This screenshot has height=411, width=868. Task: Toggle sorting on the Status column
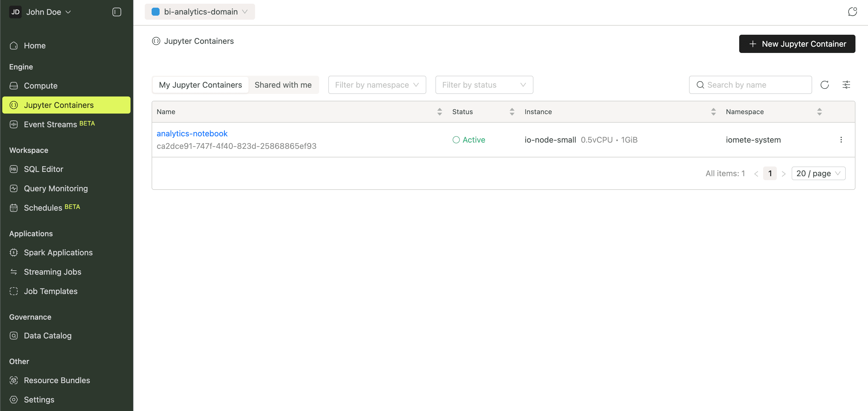512,111
